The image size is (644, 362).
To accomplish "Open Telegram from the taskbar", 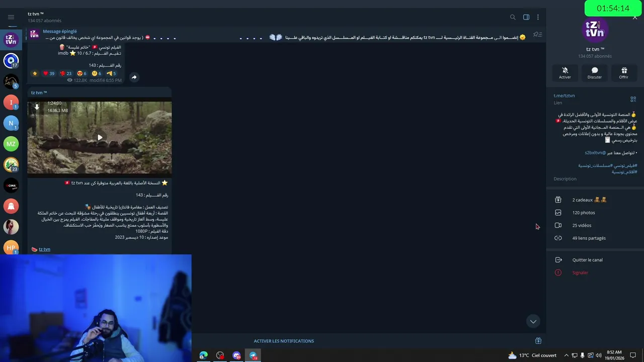I will (253, 355).
